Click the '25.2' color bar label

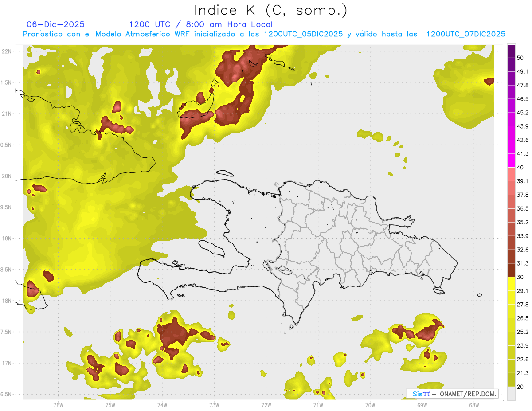tap(523, 332)
